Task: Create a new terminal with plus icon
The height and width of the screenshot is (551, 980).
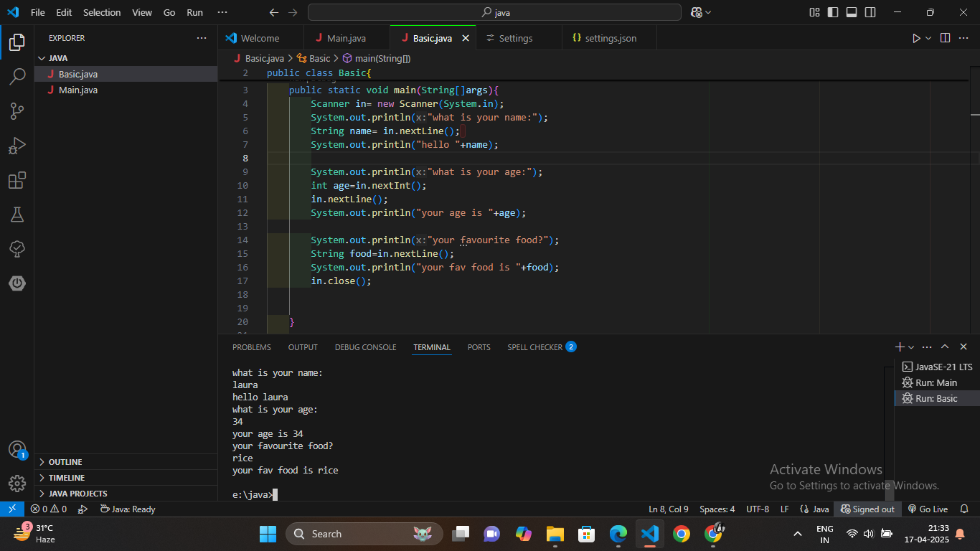Action: [900, 347]
